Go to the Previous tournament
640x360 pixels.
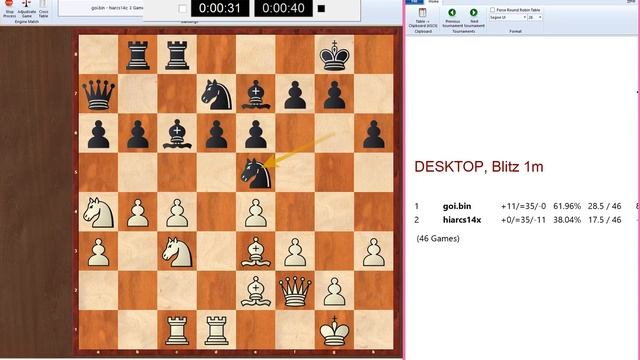coord(452,18)
